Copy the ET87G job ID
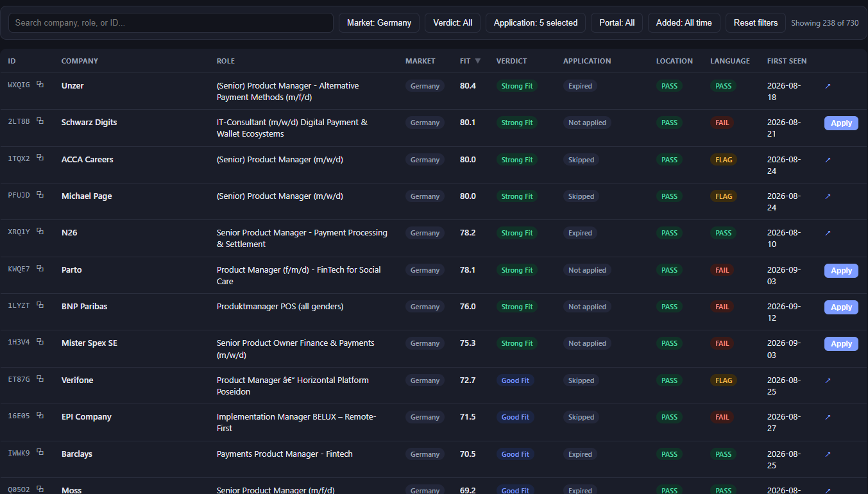868x494 pixels. [40, 379]
